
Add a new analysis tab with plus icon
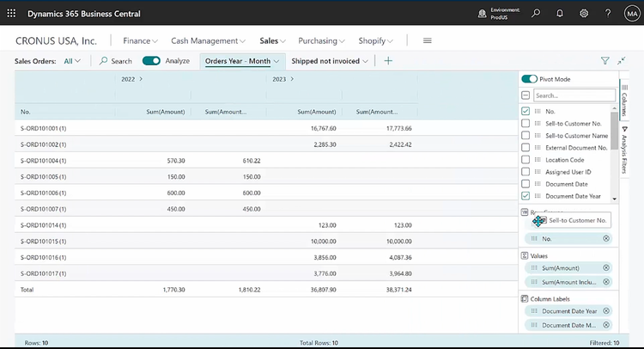388,61
